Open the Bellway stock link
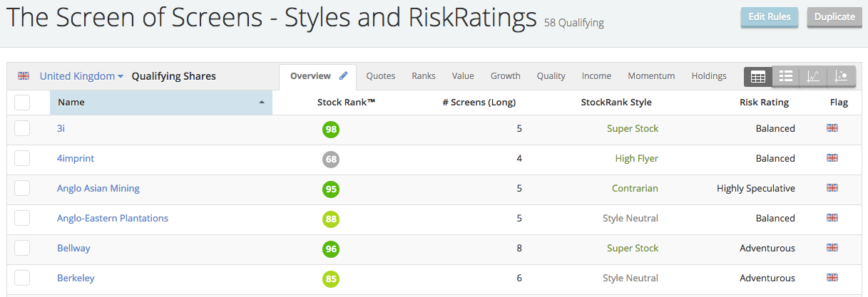 point(73,249)
